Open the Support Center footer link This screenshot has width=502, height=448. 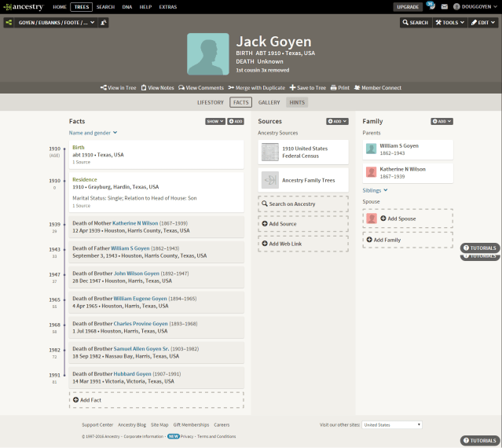point(97,425)
